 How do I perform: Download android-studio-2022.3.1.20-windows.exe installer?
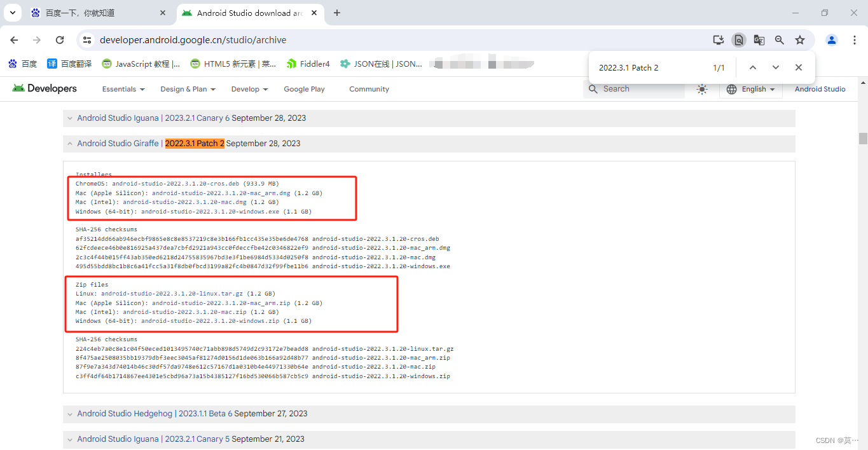(210, 212)
